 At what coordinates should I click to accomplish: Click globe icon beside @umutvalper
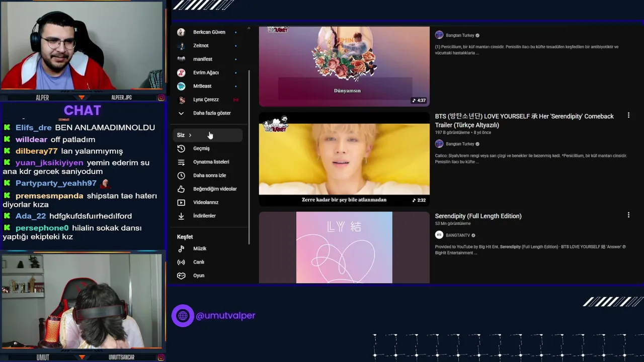point(183,316)
